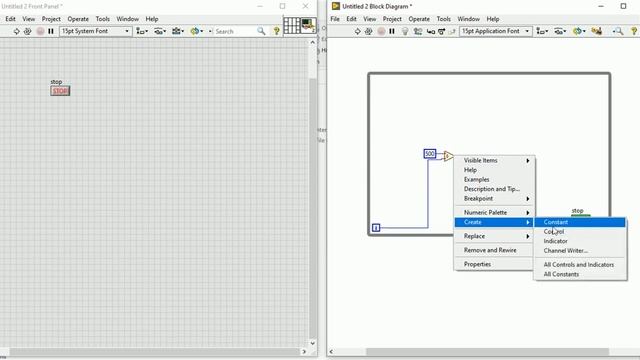Open 15pt Application Font dropdown
Image resolution: width=640 pixels, height=360 pixels.
click(496, 31)
